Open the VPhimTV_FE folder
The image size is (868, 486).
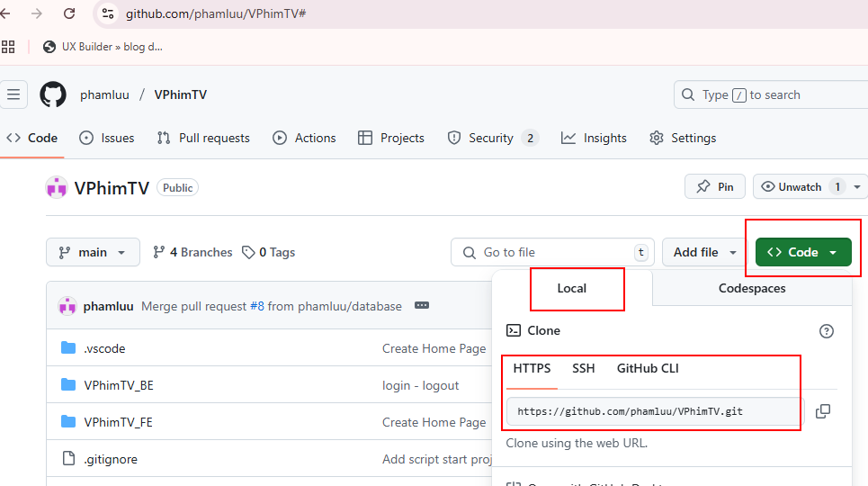coord(118,422)
